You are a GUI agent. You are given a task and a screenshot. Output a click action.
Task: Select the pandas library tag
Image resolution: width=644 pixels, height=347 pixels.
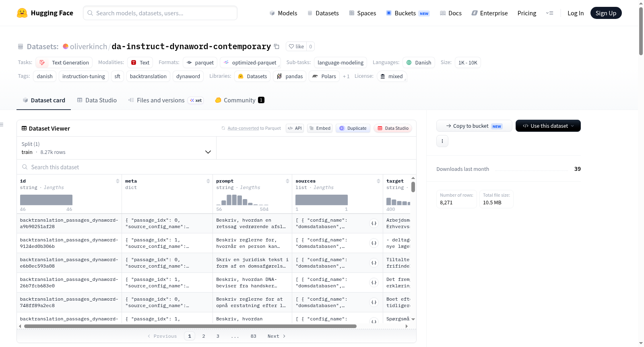(290, 76)
